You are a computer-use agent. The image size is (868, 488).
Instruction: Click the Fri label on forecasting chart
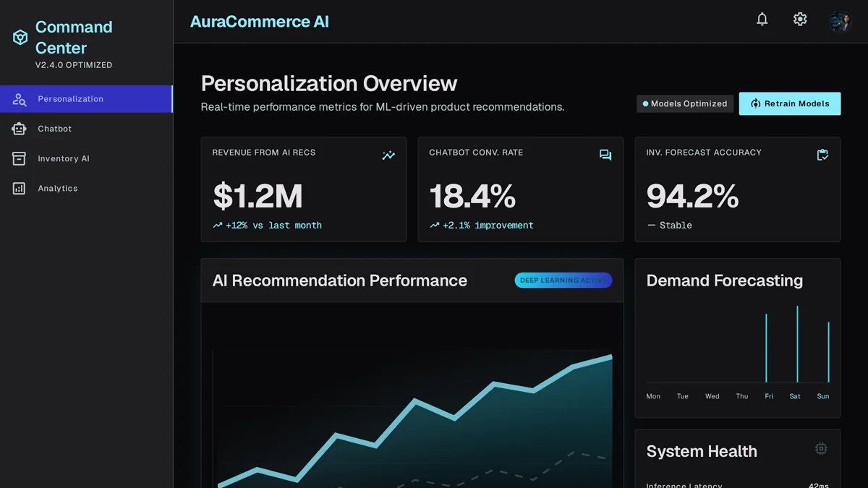769,396
